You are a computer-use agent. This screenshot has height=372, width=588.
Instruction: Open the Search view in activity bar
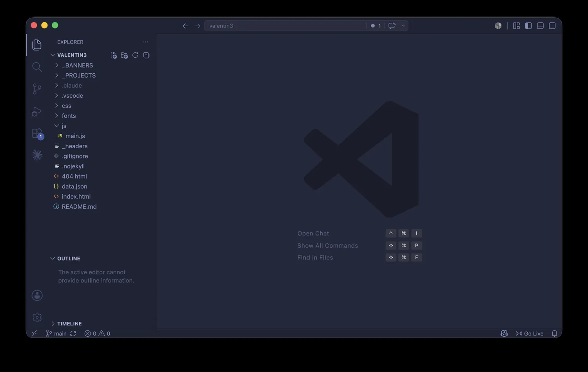[x=37, y=67]
